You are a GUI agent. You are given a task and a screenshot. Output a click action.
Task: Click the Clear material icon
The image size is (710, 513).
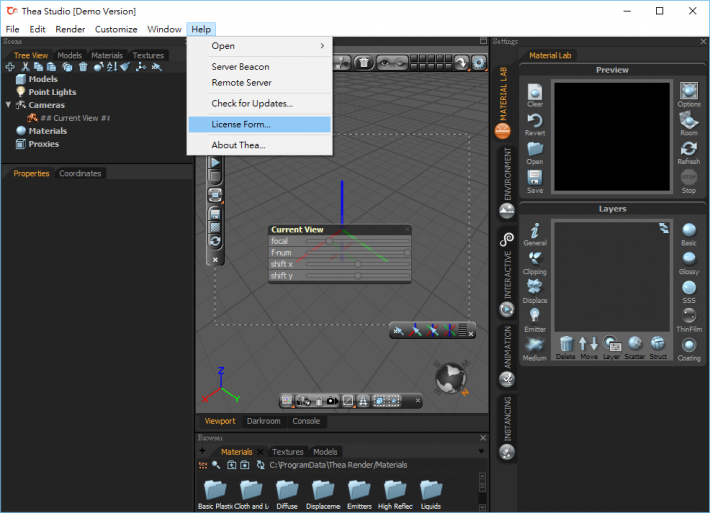(x=535, y=94)
